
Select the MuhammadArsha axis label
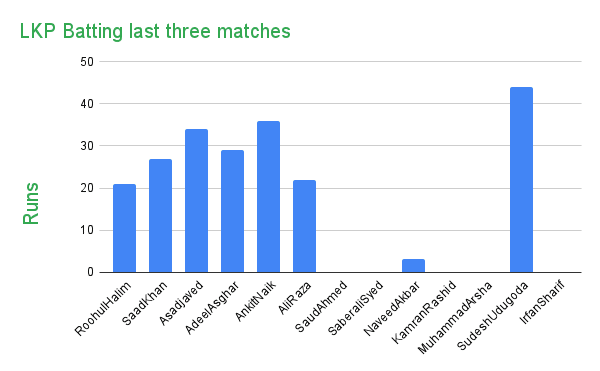pyautogui.click(x=455, y=318)
